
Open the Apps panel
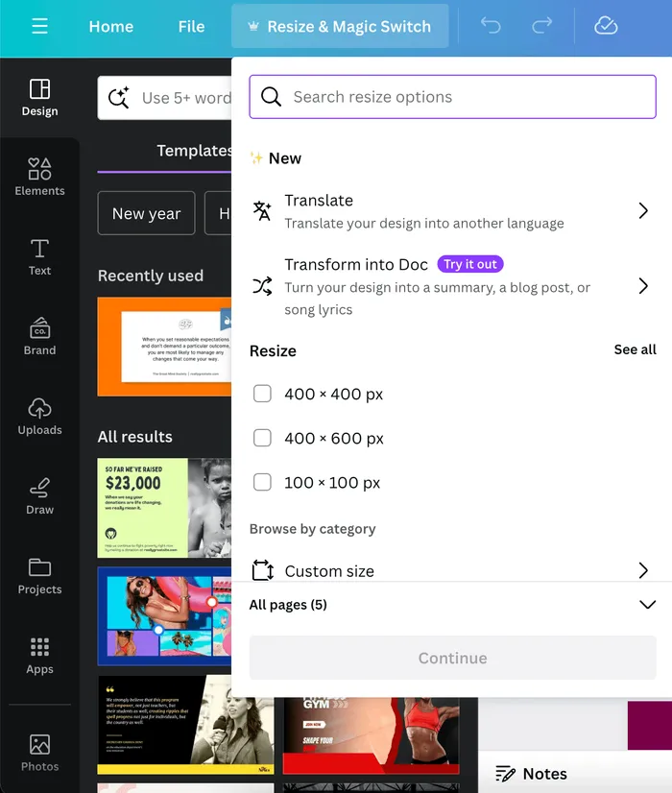pyautogui.click(x=39, y=656)
